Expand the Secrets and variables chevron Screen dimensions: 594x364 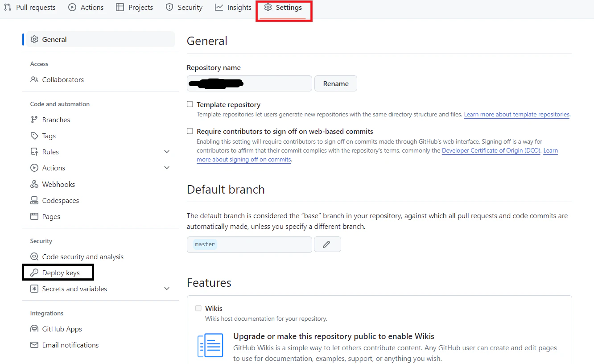[167, 289]
